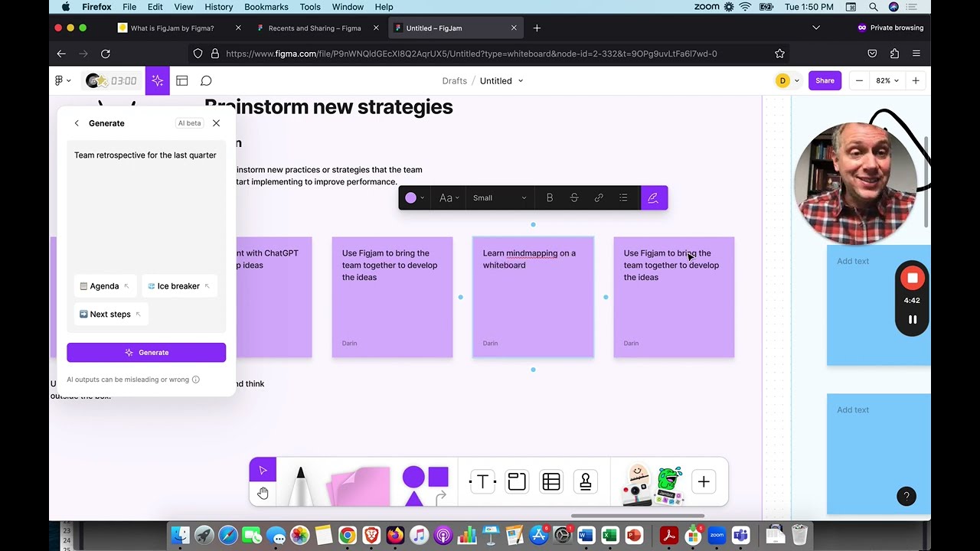Toggle the AI generate sparkle tool
This screenshot has height=551, width=980.
[x=157, y=80]
